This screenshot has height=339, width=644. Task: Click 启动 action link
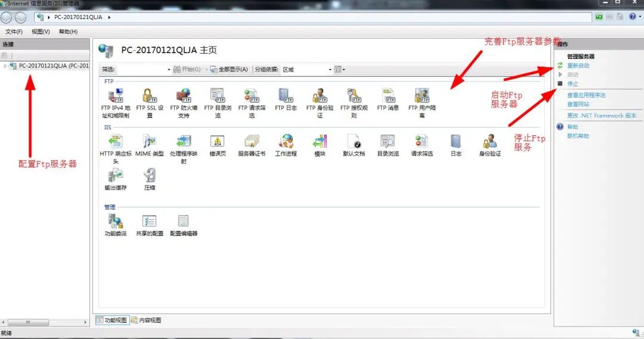pos(572,74)
